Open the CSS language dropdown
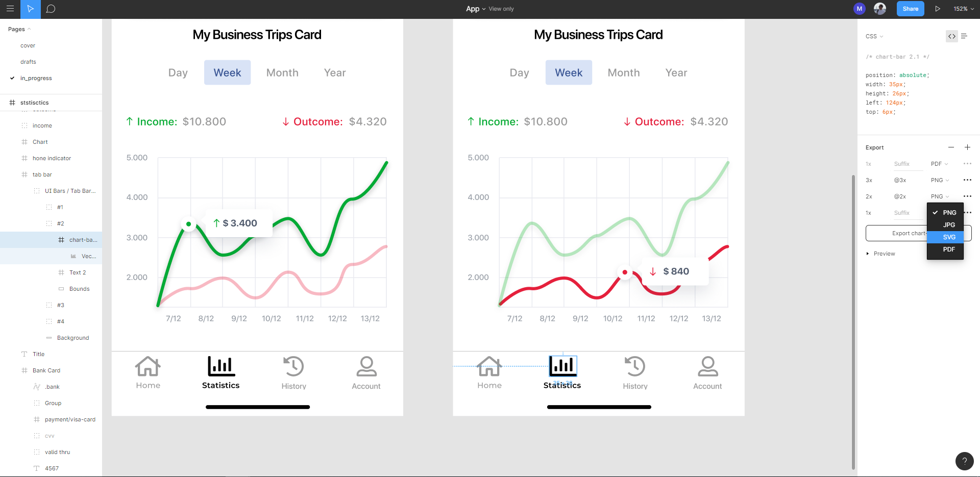 [x=874, y=36]
